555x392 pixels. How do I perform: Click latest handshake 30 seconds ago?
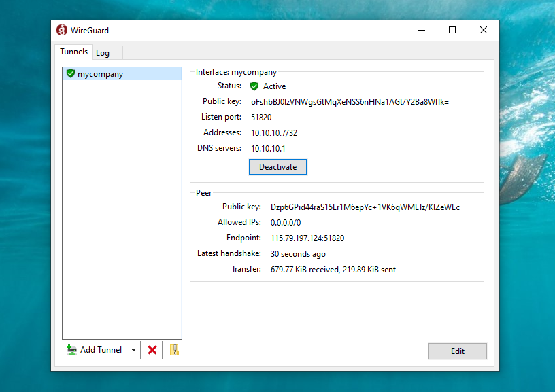click(298, 254)
